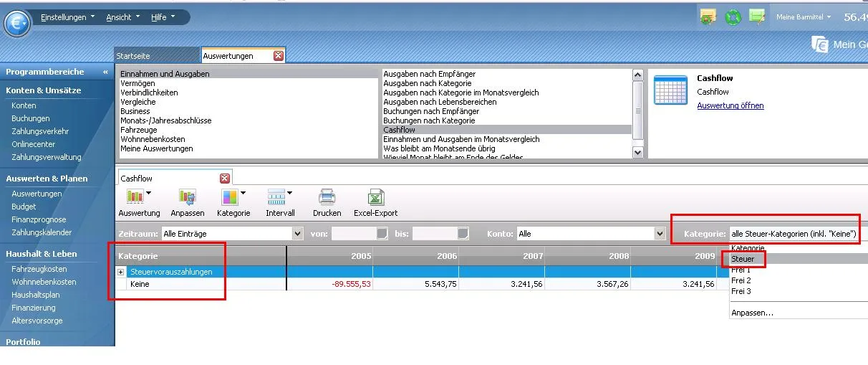868x365 pixels.
Task: Select Steuer in the dropdown list
Action: (x=743, y=259)
